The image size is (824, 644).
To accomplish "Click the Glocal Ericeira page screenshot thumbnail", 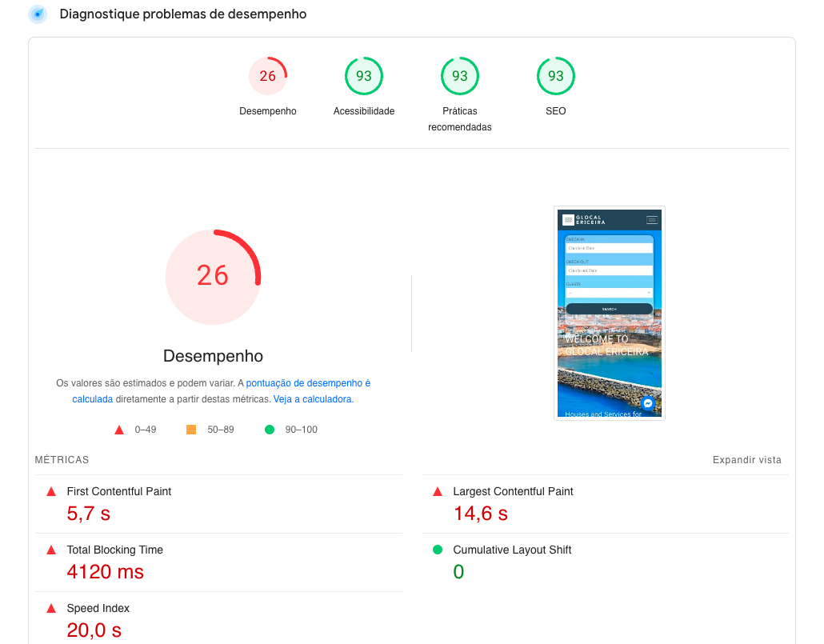I will tap(610, 313).
